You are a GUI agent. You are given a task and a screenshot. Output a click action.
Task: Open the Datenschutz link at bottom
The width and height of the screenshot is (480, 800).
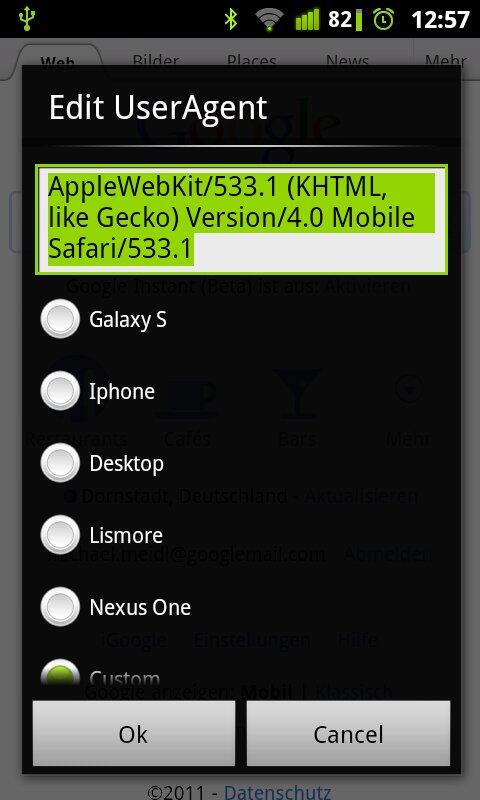click(x=277, y=792)
